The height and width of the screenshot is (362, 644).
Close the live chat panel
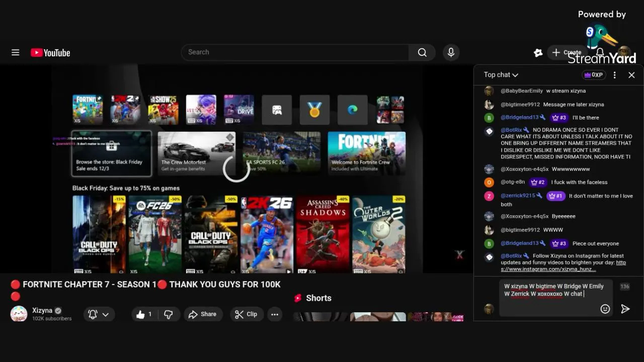click(x=631, y=75)
